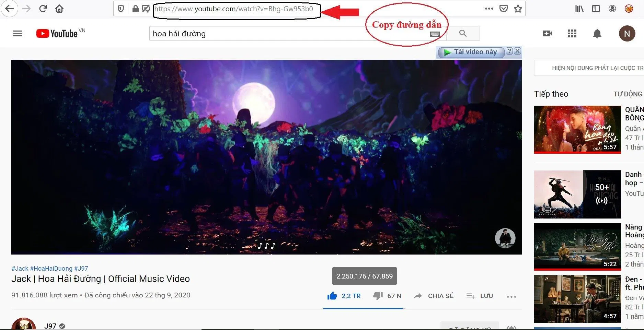The height and width of the screenshot is (330, 644).
Task: Click the CHIA SẺ share button
Action: tap(434, 296)
